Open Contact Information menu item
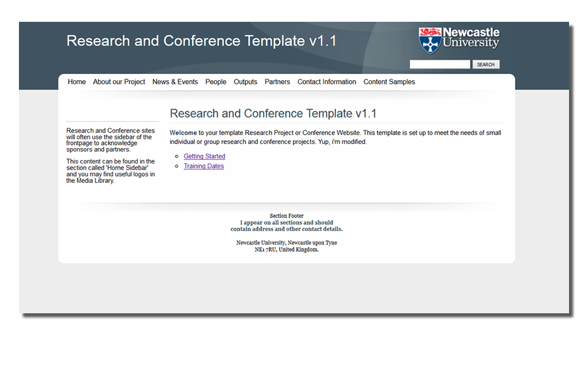 click(x=327, y=82)
